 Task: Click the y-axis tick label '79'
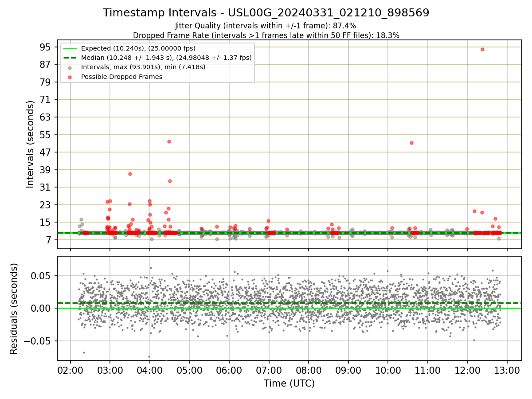[46, 82]
